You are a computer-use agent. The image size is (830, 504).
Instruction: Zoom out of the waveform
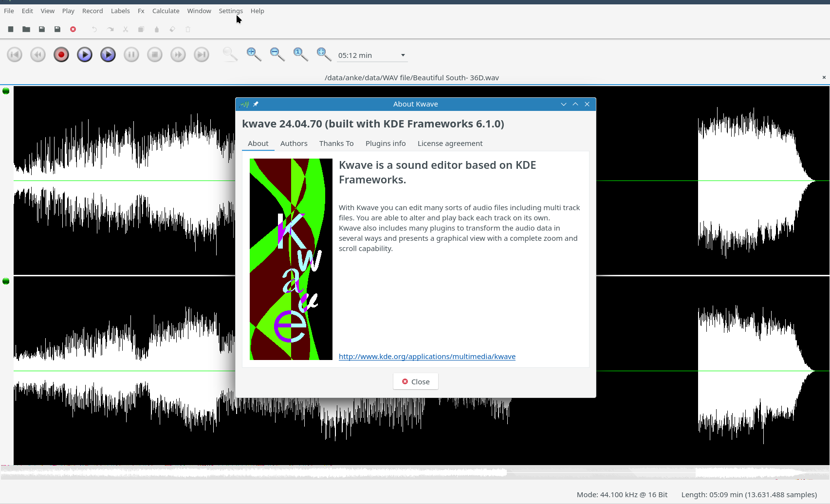coord(277,54)
